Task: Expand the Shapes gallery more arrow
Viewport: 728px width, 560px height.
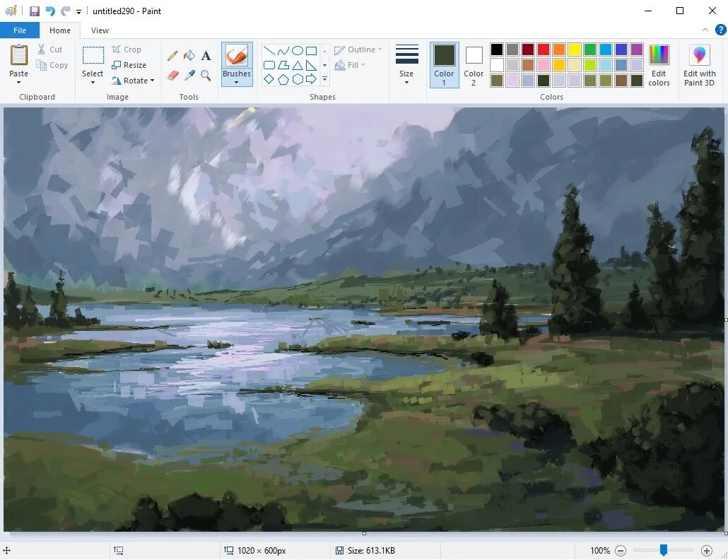Action: pos(324,79)
